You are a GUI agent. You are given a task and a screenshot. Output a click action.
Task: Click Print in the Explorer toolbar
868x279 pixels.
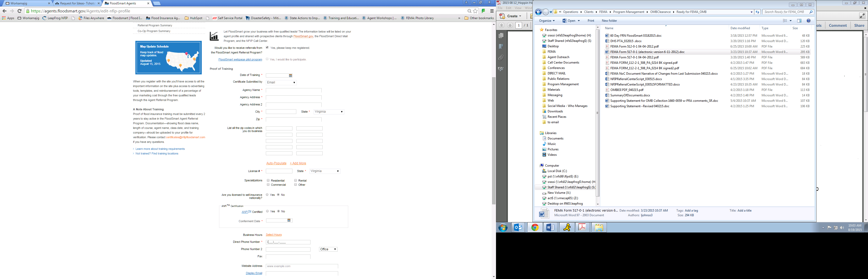point(591,21)
